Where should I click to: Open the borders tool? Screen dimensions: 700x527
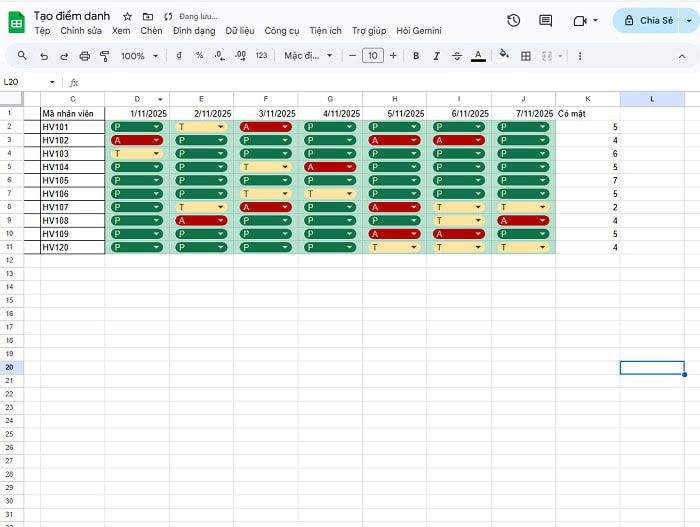click(526, 56)
